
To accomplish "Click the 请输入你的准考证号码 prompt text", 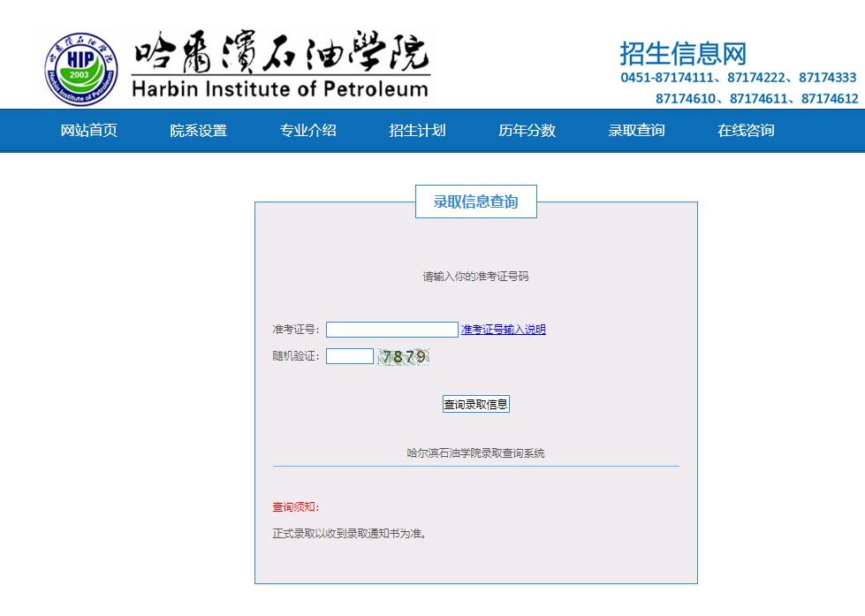I will tap(475, 276).
